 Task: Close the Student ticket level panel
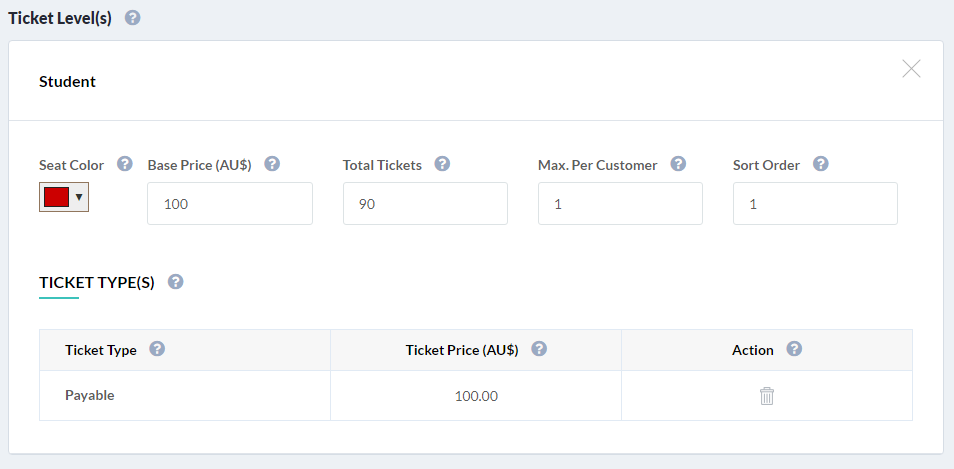tap(911, 69)
